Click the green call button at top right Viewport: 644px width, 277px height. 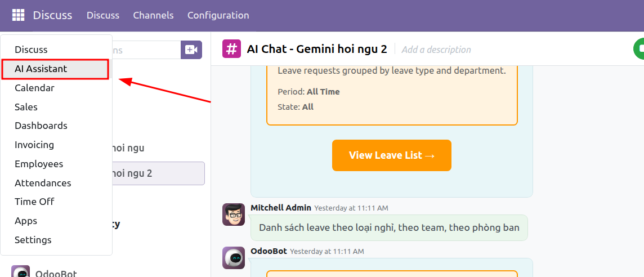[639, 48]
